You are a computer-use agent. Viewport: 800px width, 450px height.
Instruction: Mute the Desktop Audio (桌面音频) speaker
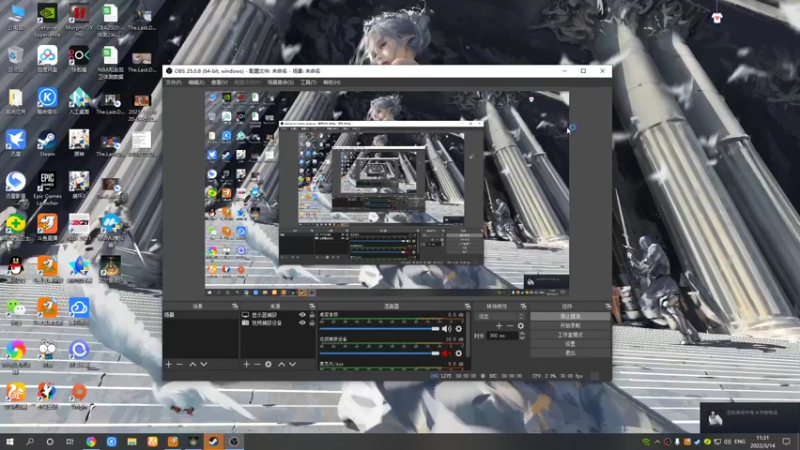click(446, 329)
